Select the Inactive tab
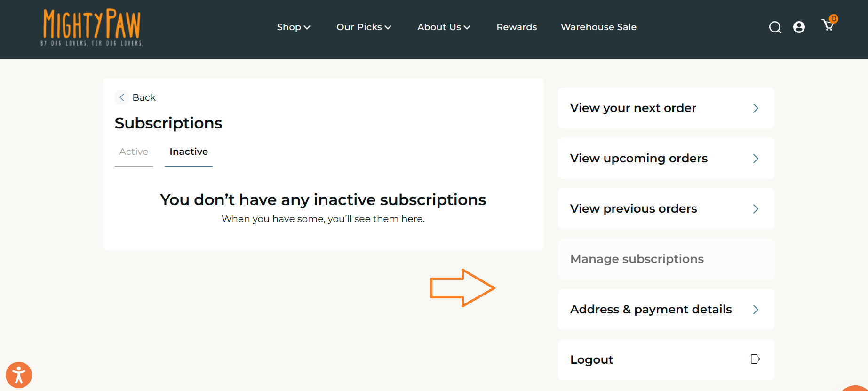 [189, 152]
